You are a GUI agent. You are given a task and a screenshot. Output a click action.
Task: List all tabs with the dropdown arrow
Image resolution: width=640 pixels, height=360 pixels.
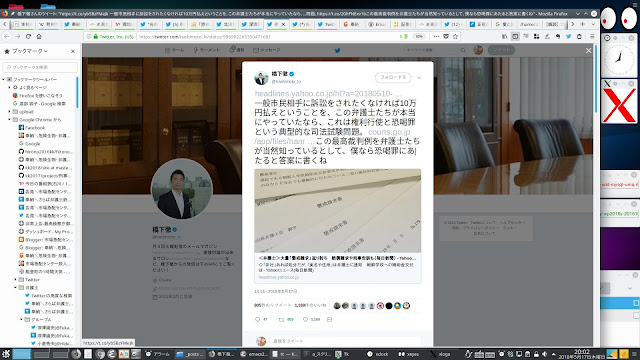pos(593,24)
